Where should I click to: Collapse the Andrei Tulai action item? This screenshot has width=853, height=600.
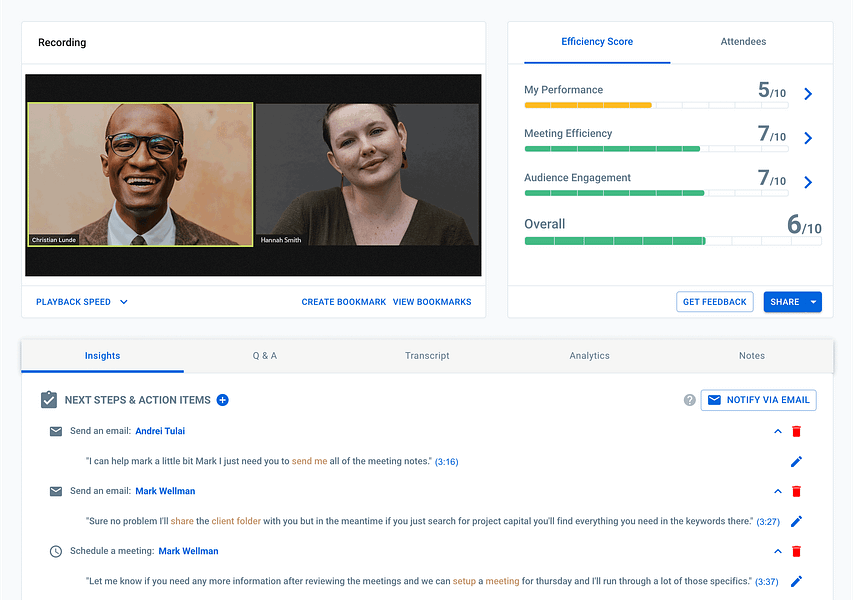778,431
